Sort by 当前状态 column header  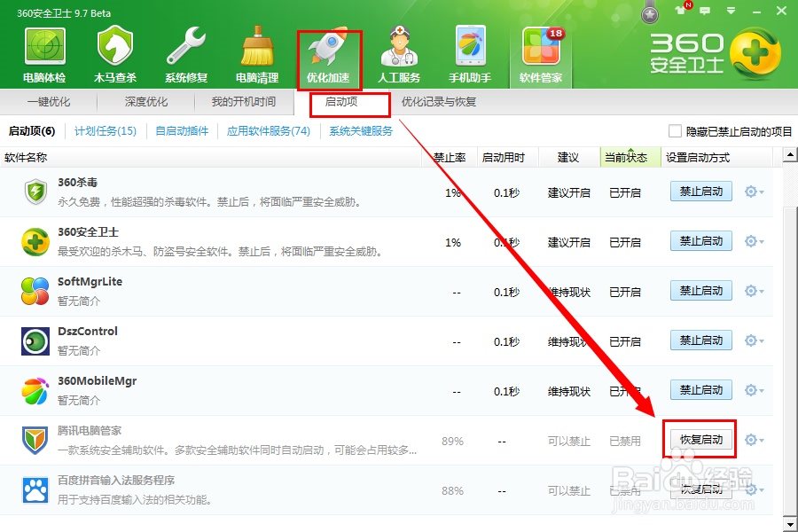(x=630, y=157)
